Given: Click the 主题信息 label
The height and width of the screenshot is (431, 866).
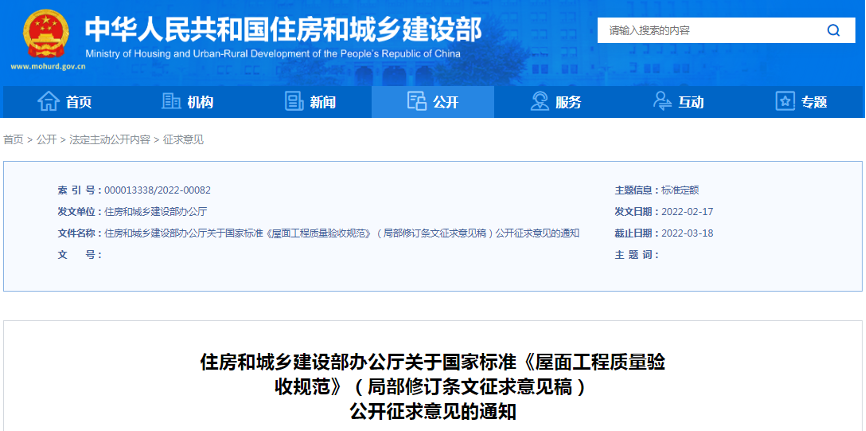Looking at the screenshot, I should 637,191.
